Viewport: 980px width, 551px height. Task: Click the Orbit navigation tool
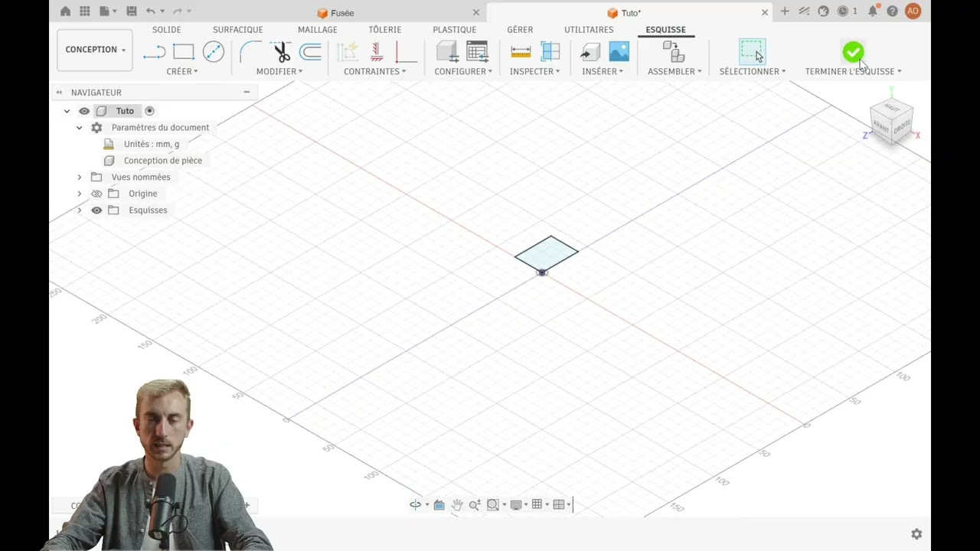[x=415, y=504]
